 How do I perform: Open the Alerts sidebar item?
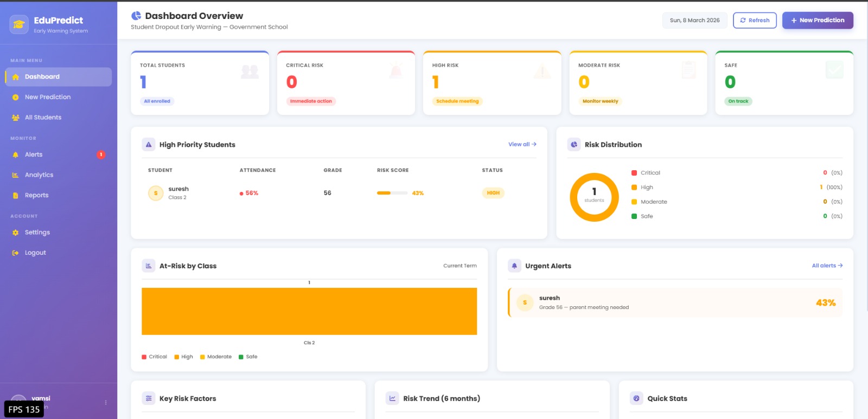point(59,155)
